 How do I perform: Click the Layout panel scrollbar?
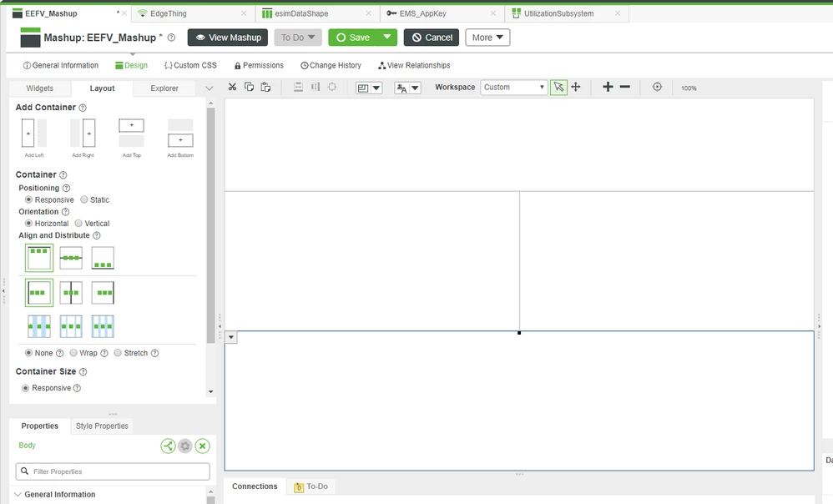[211, 225]
